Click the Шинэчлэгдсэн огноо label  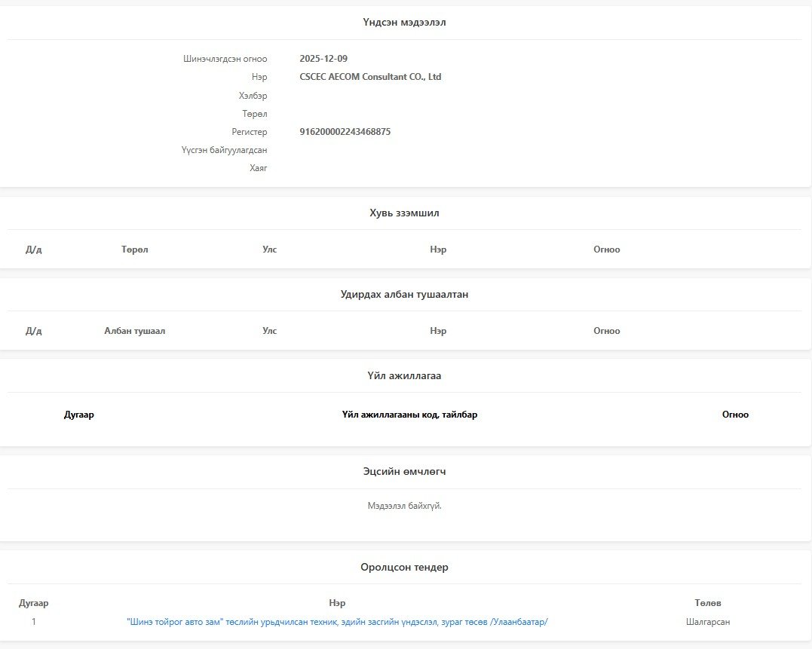(x=225, y=59)
